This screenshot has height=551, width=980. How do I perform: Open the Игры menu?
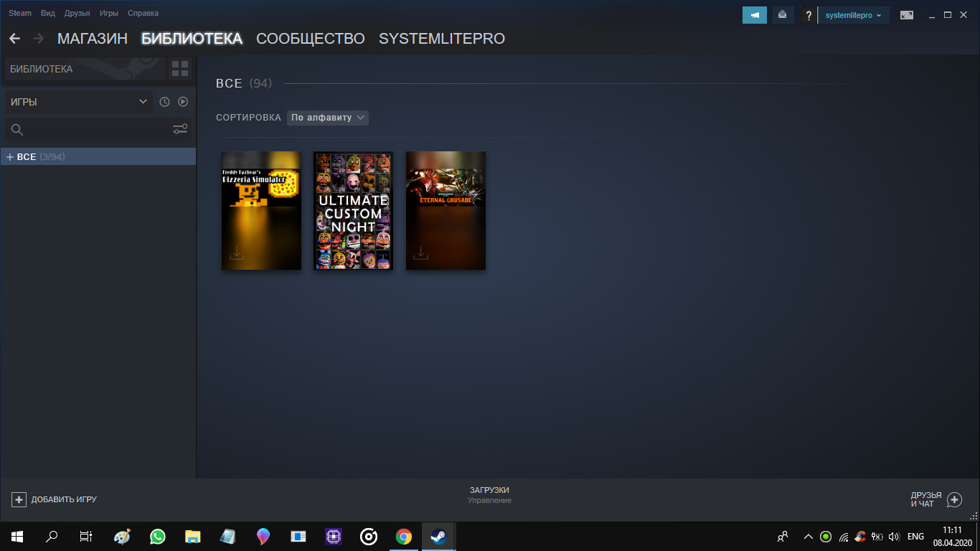pyautogui.click(x=109, y=14)
